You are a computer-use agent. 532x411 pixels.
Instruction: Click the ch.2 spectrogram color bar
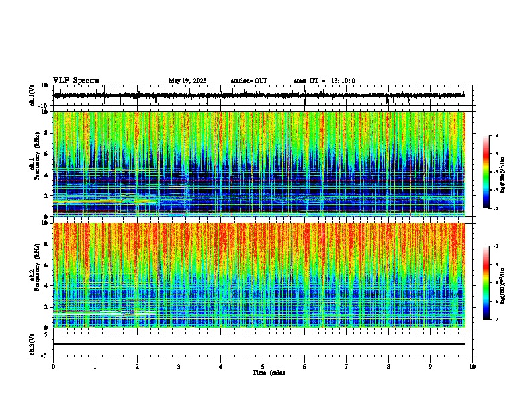coord(486,283)
